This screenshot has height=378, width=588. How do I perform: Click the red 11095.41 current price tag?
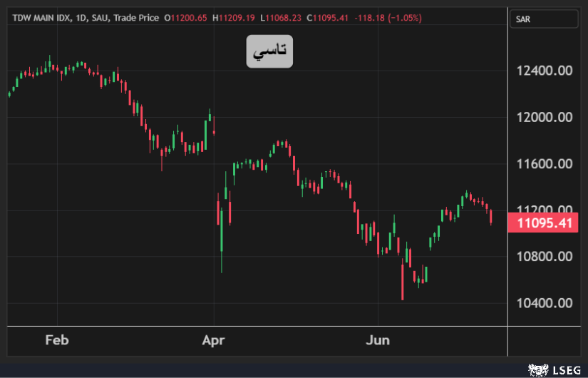545,223
